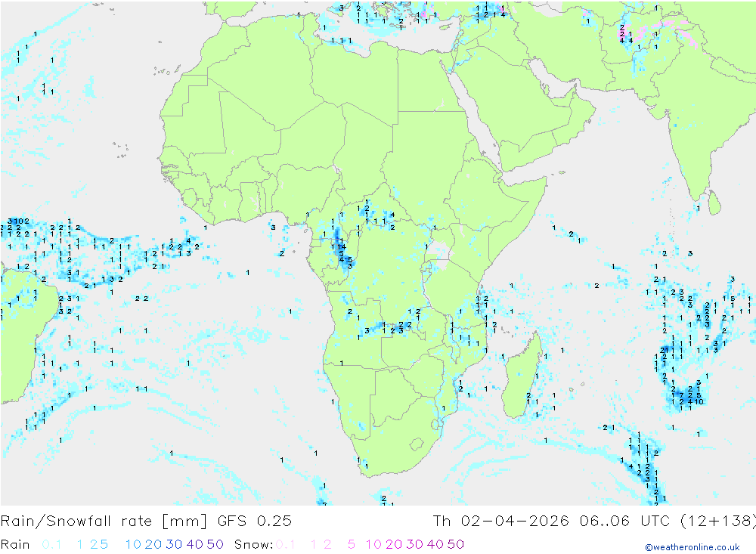Select the Snow 20 legend value
Screen dimensions: 756x554
pyautogui.click(x=394, y=544)
